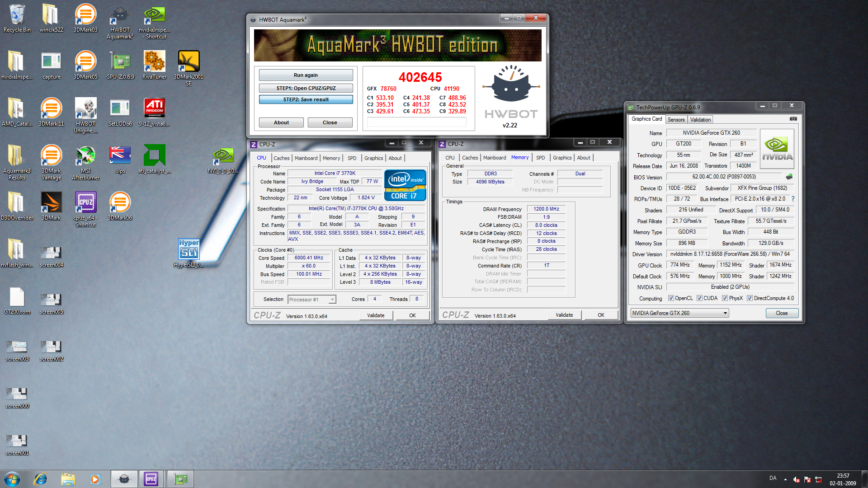Click the Intel Core i7 logo in CPU-Z

pos(405,185)
